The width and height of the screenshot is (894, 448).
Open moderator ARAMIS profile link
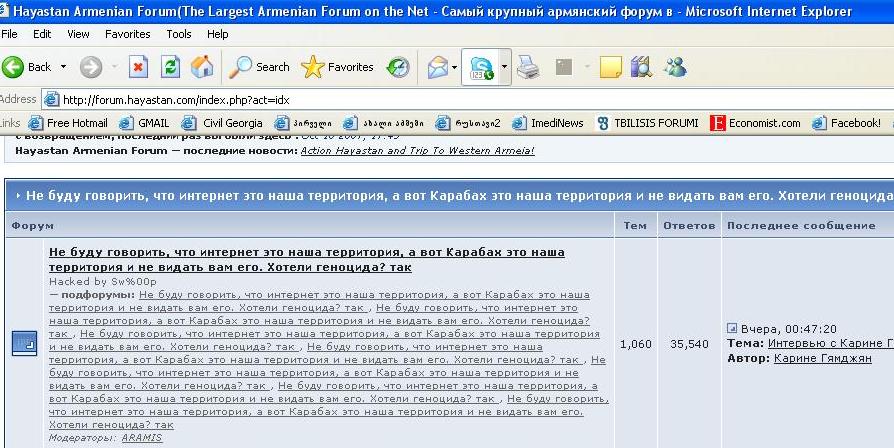point(142,438)
